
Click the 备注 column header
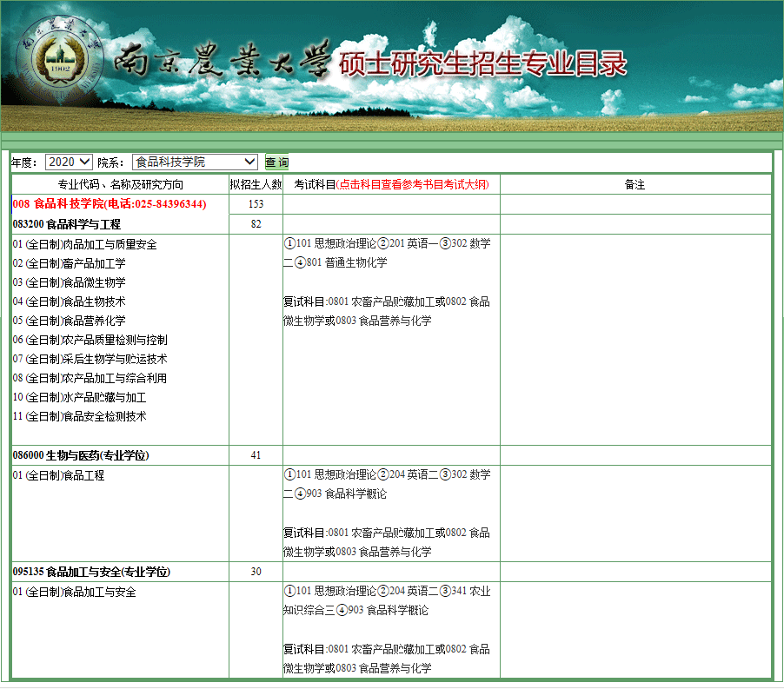coord(635,185)
